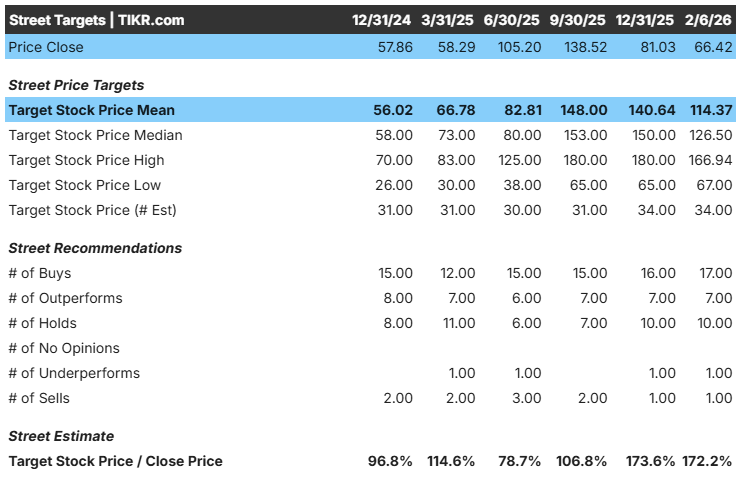Select the Target/Close Price value 173.6%
This screenshot has height=480, width=736.
click(648, 461)
